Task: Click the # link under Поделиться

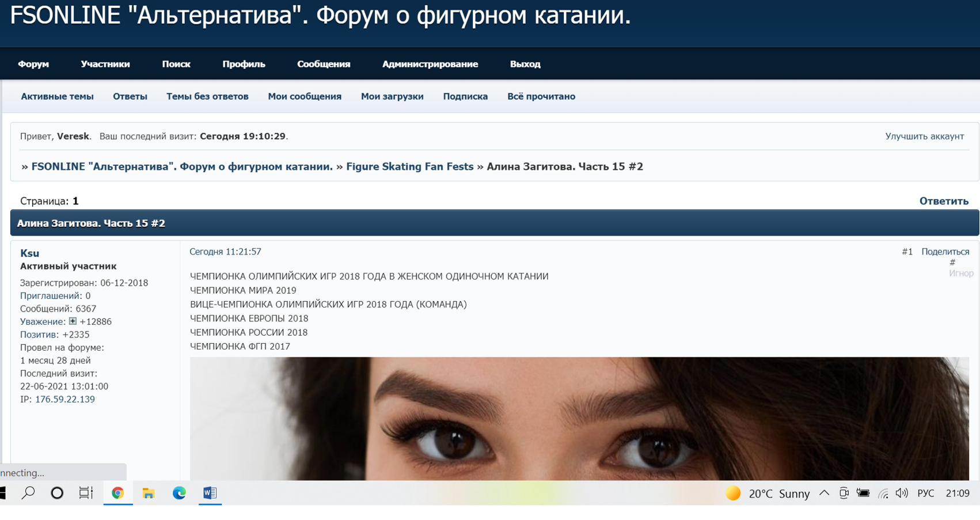Action: 952,263
